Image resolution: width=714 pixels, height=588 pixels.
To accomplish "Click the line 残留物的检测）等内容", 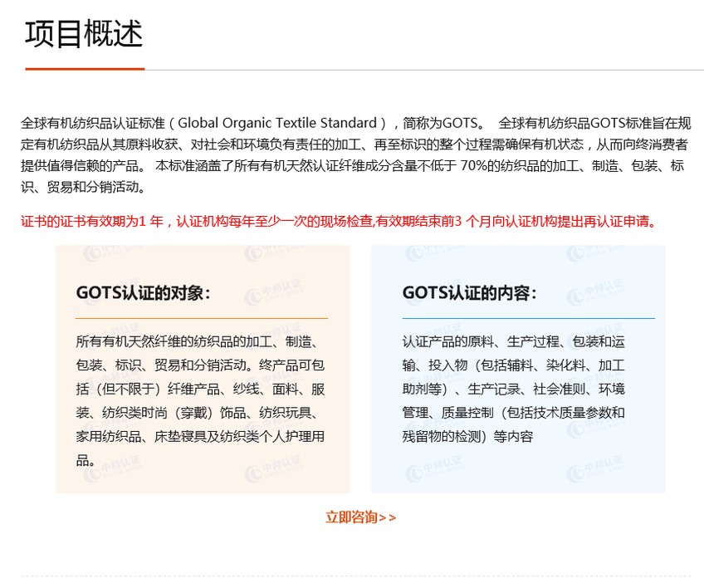I will (x=467, y=437).
